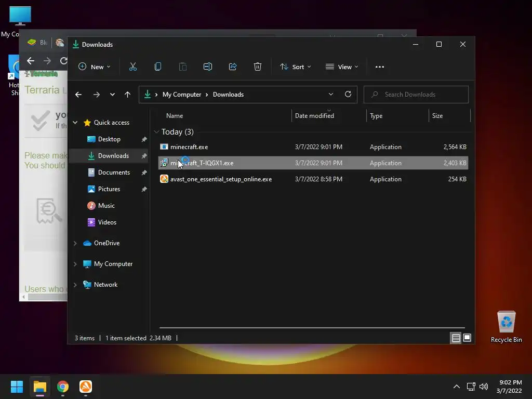Screen dimensions: 532x399
Task: Open the New dropdown menu
Action: coord(95,67)
